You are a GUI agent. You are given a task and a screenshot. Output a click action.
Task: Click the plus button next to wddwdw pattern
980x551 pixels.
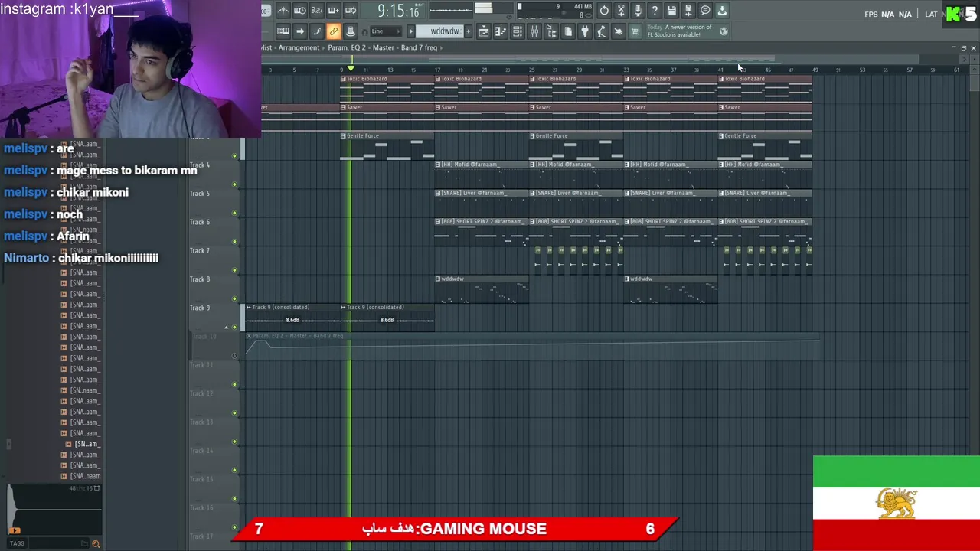(x=468, y=31)
